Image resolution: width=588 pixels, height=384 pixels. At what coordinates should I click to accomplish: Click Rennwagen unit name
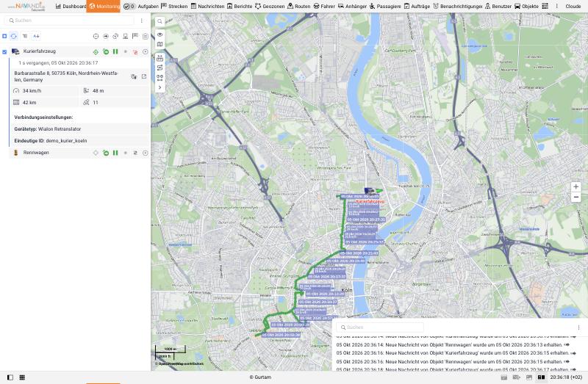pyautogui.click(x=36, y=153)
